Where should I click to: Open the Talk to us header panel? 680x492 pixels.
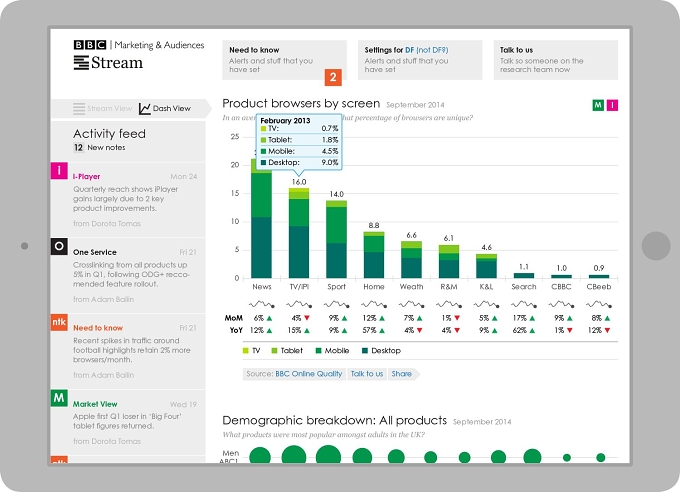(556, 60)
